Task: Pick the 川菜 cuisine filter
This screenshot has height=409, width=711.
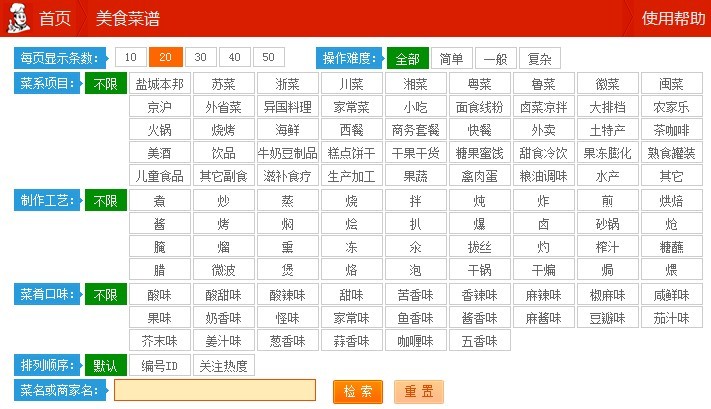Action: 351,84
